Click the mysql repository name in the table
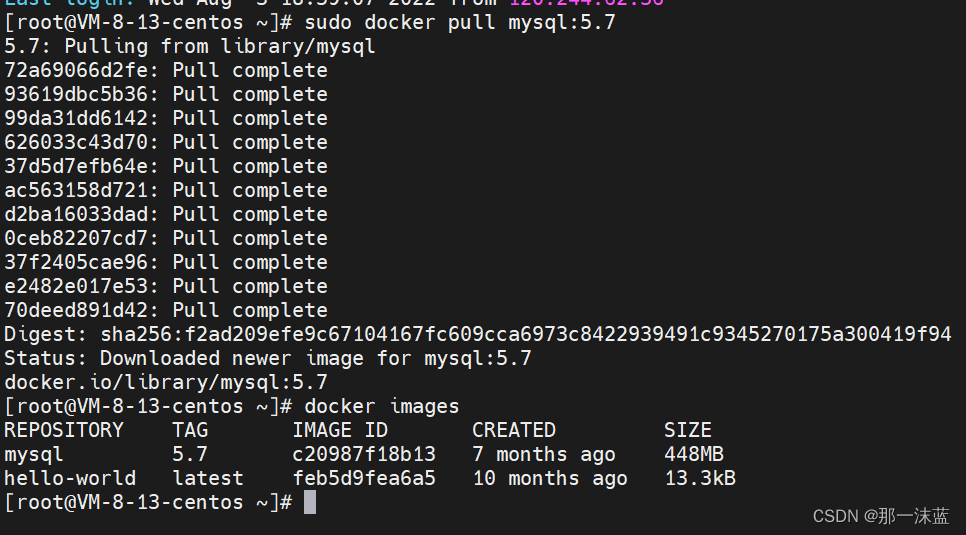966x535 pixels. [34, 454]
